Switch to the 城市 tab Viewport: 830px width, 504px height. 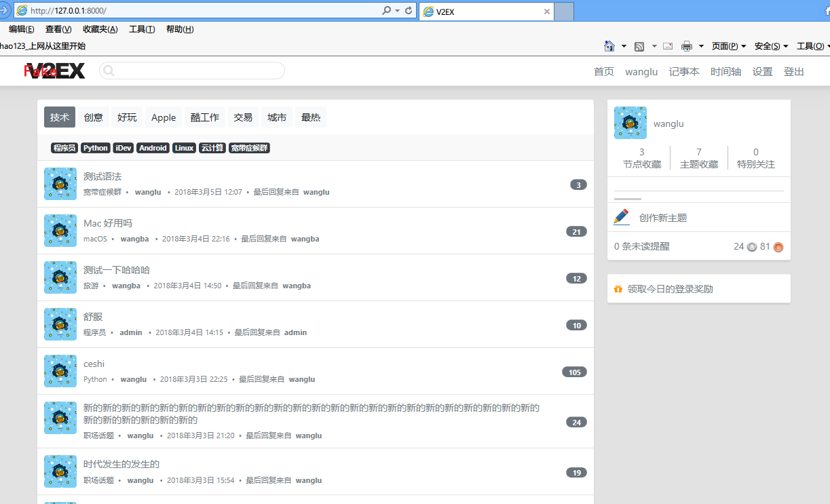[277, 117]
